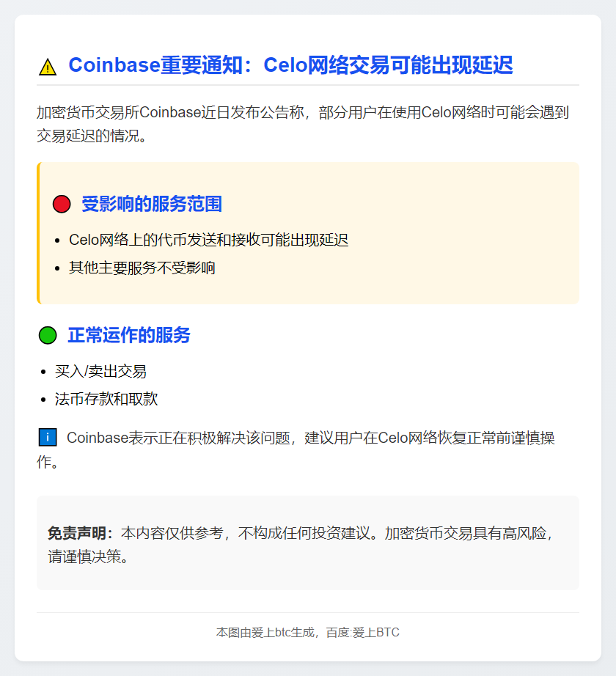The image size is (616, 676).
Task: Click the bullet dot before 买入/卖出交易
Action: [44, 372]
